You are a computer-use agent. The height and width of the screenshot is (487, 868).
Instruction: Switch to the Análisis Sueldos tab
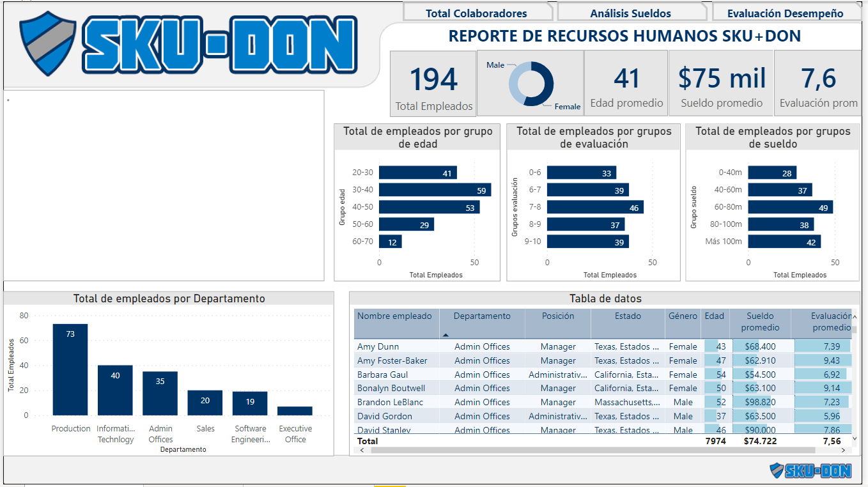pyautogui.click(x=630, y=13)
